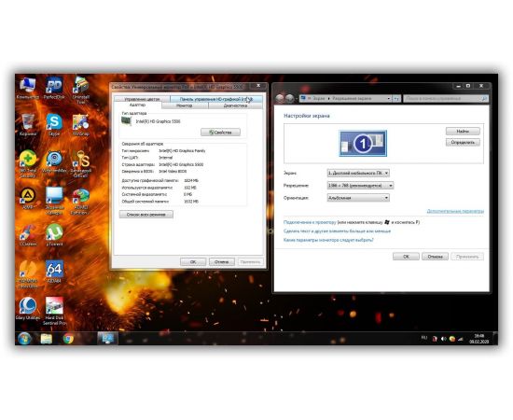Open the Диагностика tab

pos(235,105)
